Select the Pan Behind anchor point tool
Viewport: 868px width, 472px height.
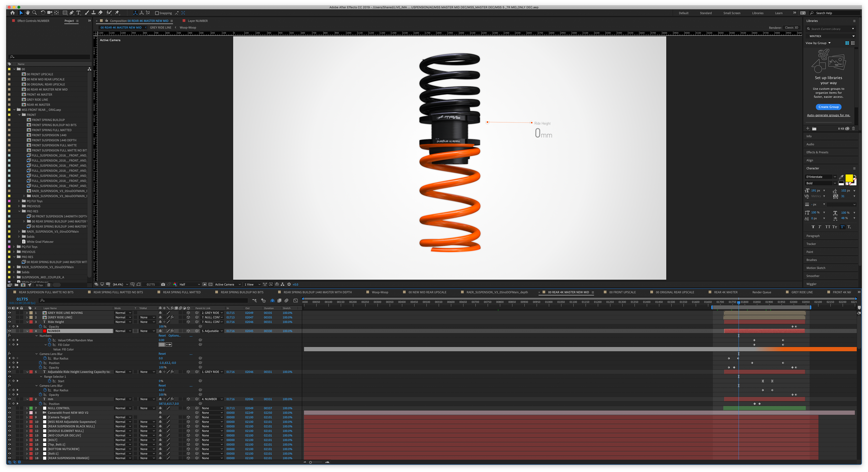(x=56, y=13)
